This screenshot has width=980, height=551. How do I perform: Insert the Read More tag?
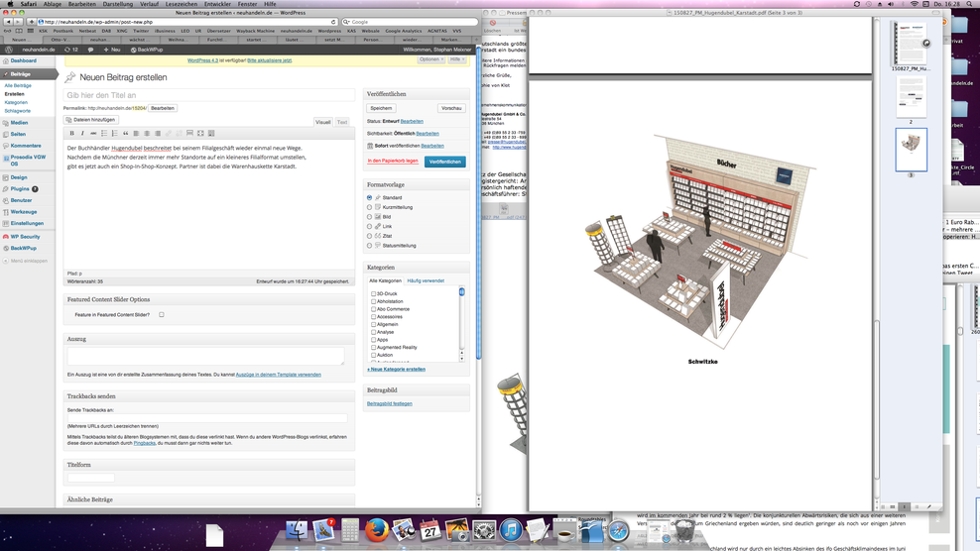pos(189,133)
